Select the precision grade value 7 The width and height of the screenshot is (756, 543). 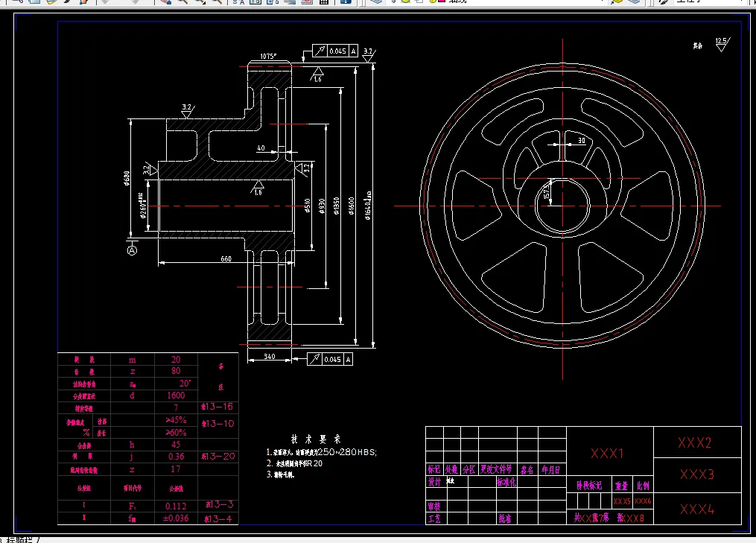pyautogui.click(x=176, y=407)
